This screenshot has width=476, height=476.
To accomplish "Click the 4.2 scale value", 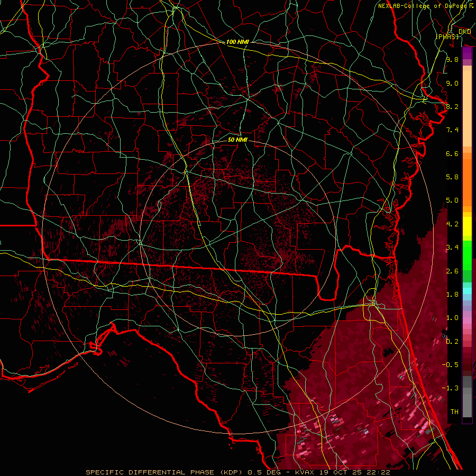I will click(452, 224).
